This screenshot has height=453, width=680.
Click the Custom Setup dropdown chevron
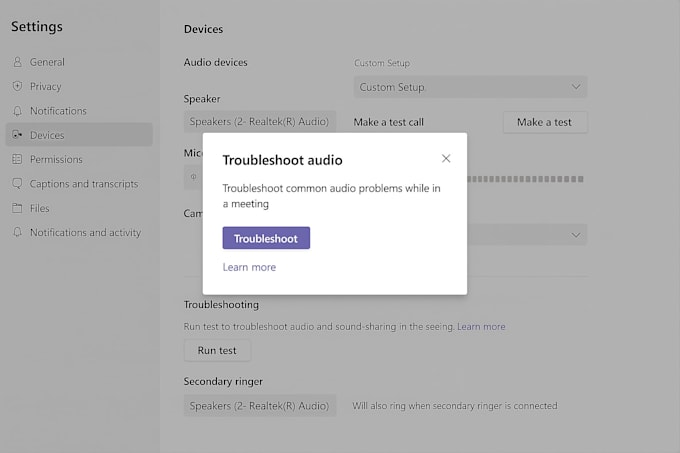576,87
